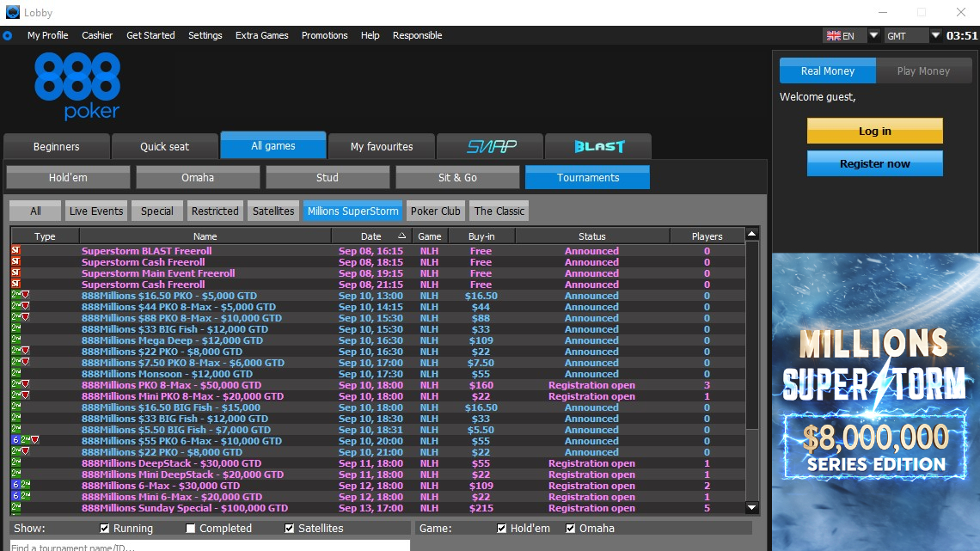This screenshot has width=980, height=551.
Task: Click the bounty shield icon on $16.50 PKO row
Action: click(x=26, y=296)
